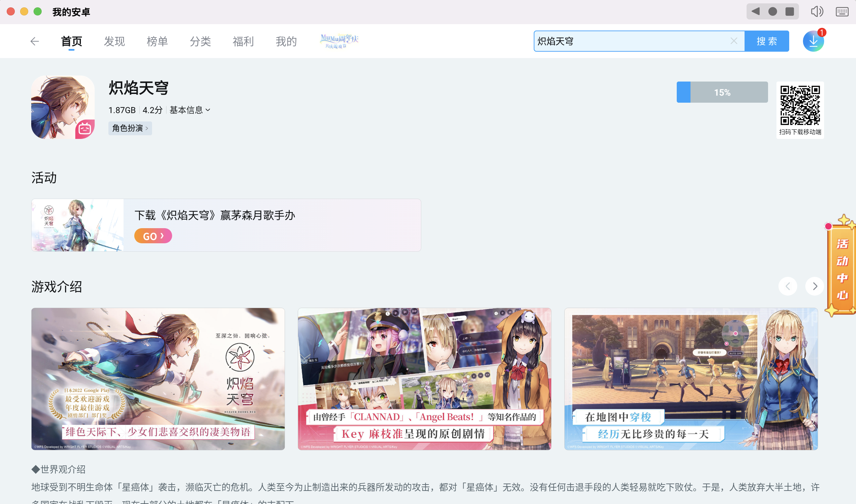Open the MuMu周年庆 anniversary banner

click(339, 41)
